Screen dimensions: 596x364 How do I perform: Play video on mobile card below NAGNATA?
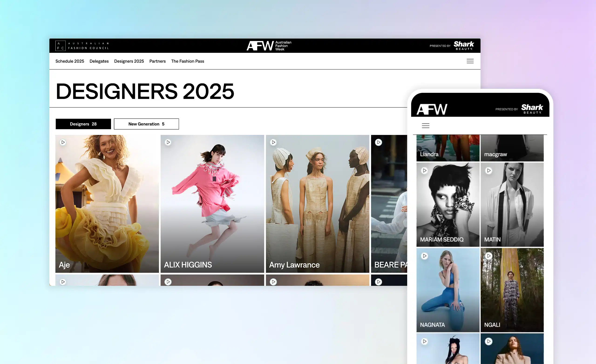pos(424,341)
